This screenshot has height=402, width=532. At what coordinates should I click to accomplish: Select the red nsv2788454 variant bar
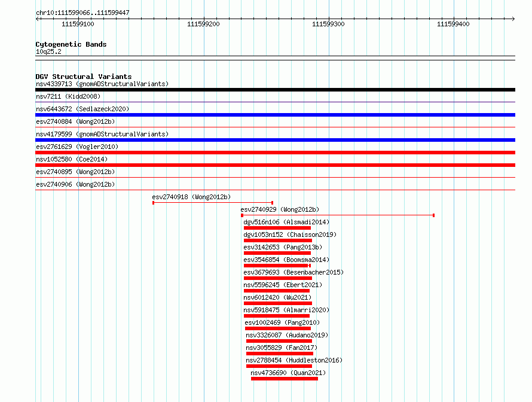279,366
